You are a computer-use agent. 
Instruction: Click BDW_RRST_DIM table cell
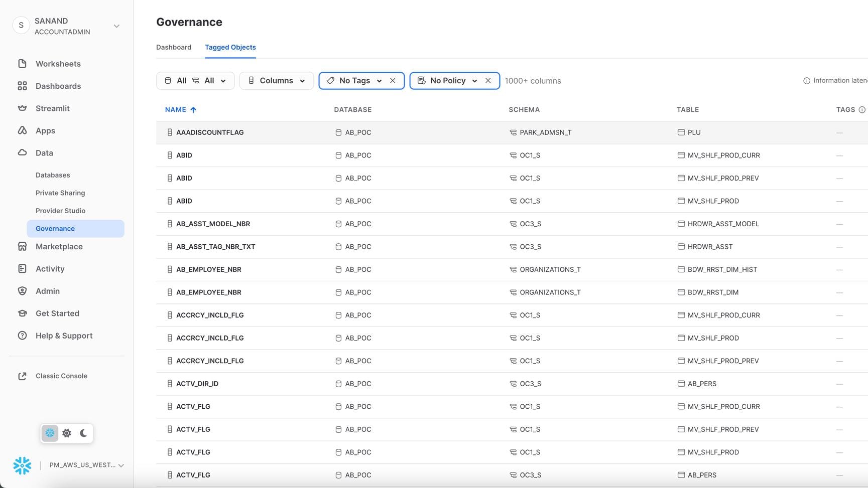pos(713,292)
